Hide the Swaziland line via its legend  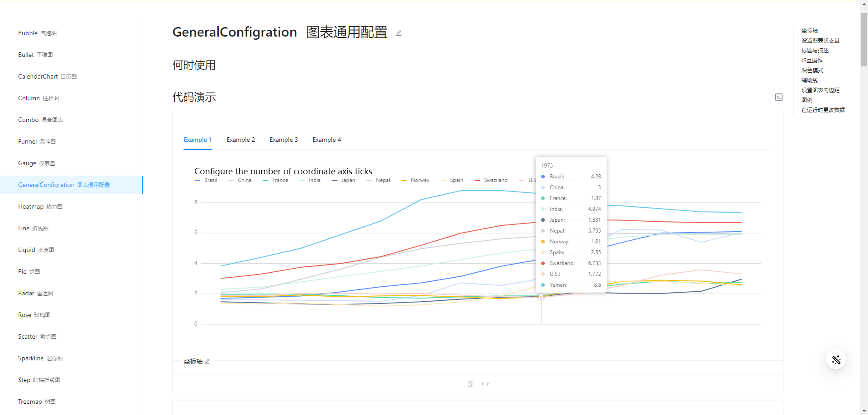point(491,180)
